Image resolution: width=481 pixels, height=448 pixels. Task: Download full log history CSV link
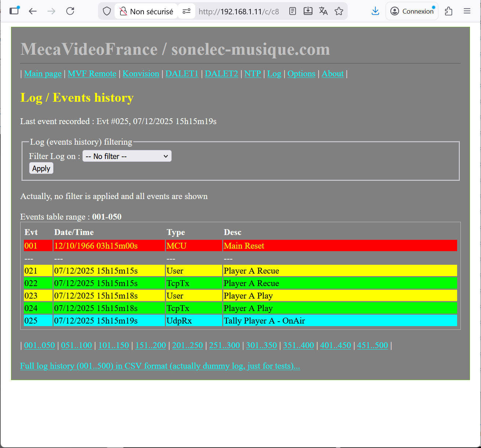(x=160, y=366)
